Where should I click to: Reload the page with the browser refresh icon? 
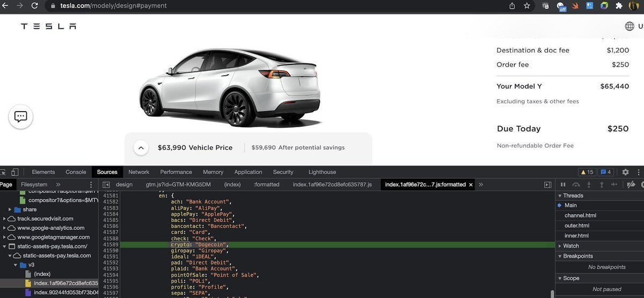tap(35, 6)
